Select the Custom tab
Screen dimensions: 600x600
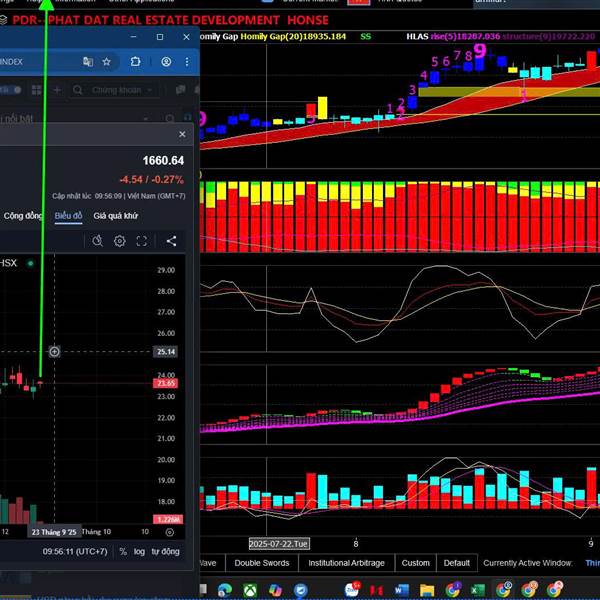click(x=416, y=563)
